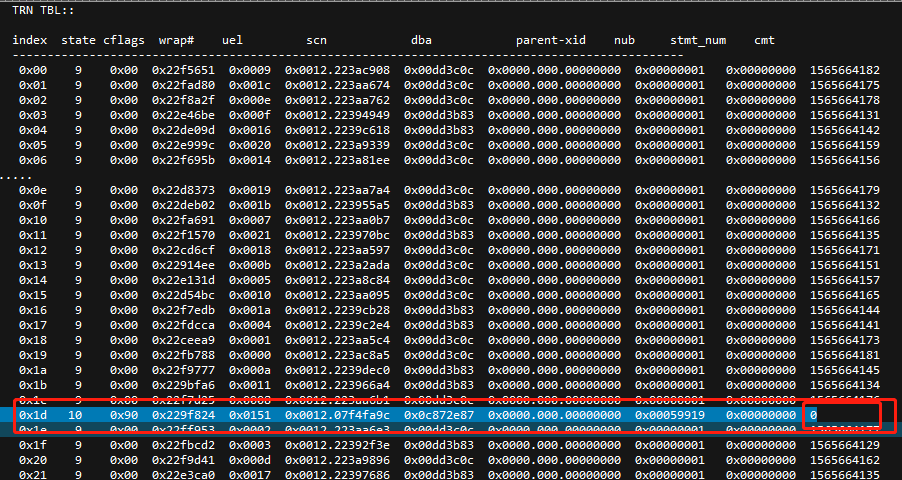The image size is (902, 480).
Task: Click cmt value 1565664156
Action: coord(845,160)
